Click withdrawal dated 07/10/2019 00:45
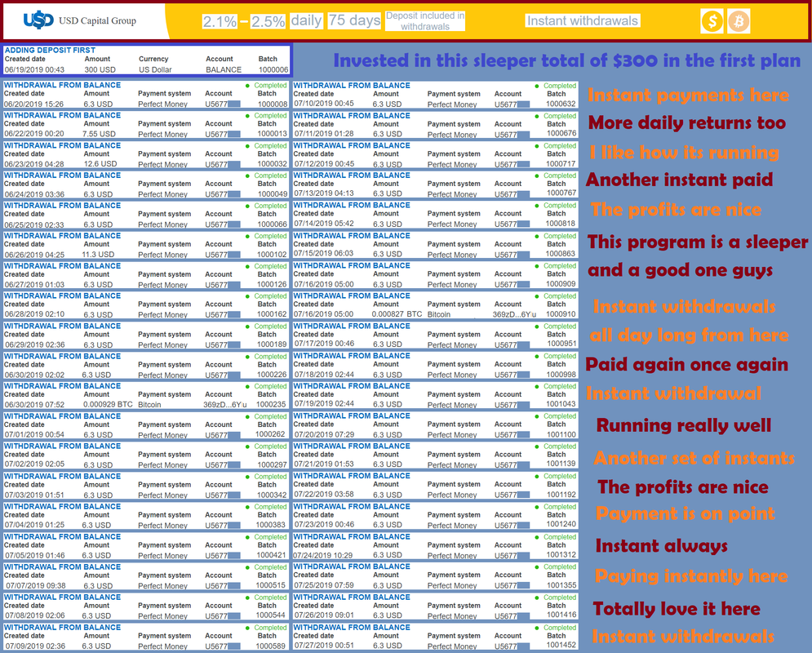812x653 pixels. [324, 104]
